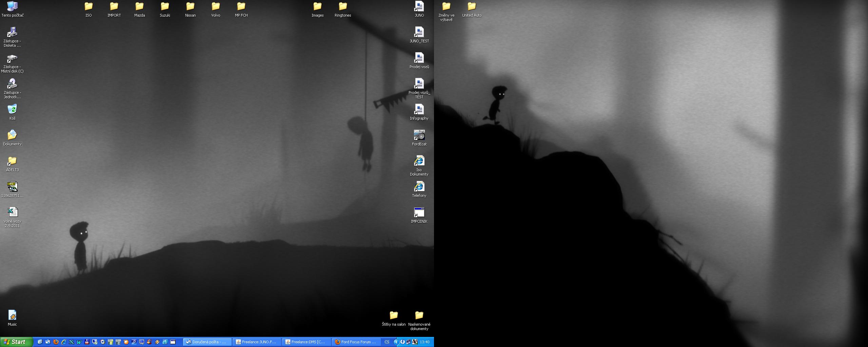Open the IMPCENIK shortcut
The height and width of the screenshot is (347, 868).
click(419, 212)
